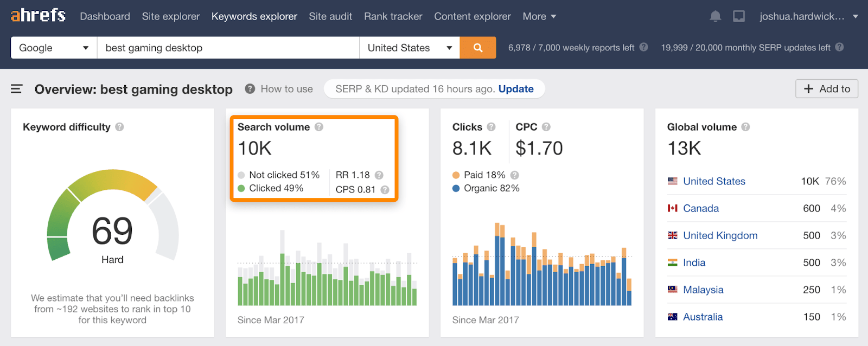
Task: Open the Google search engine dropdown
Action: point(54,48)
